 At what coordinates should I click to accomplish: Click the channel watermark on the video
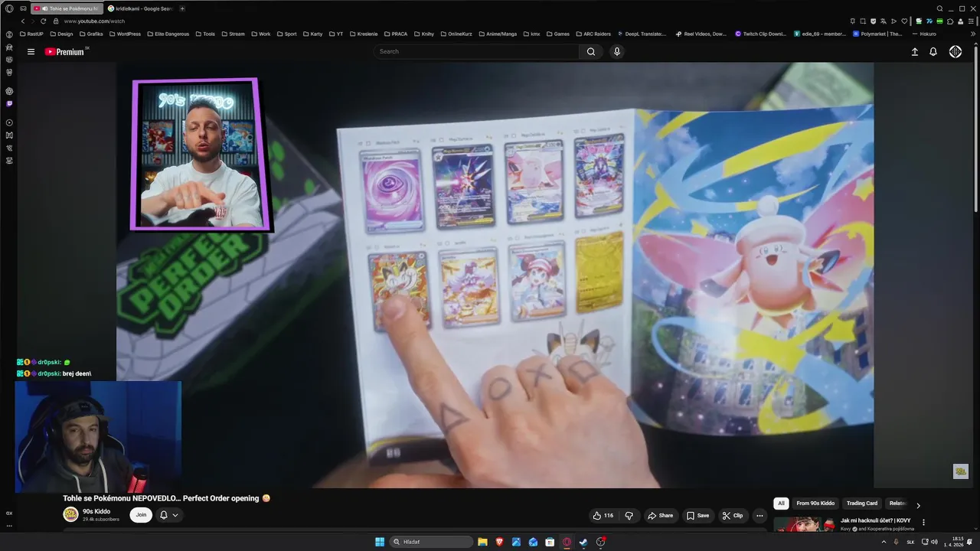(x=960, y=471)
